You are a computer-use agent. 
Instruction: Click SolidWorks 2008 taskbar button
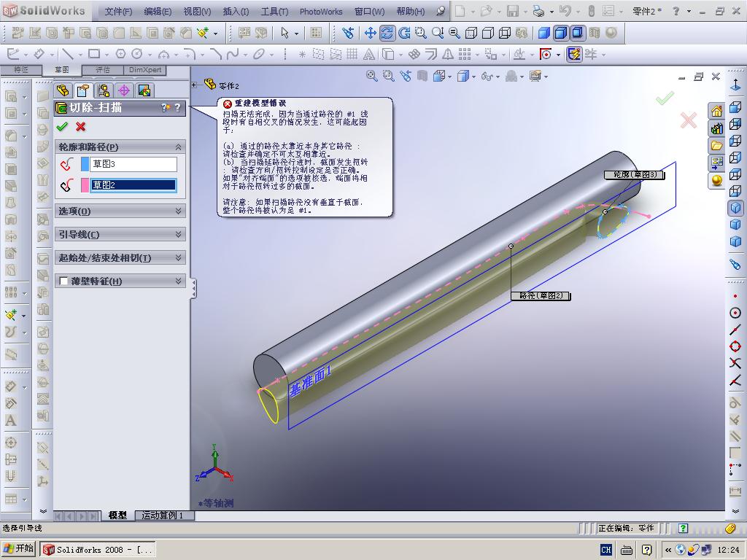[x=98, y=550]
